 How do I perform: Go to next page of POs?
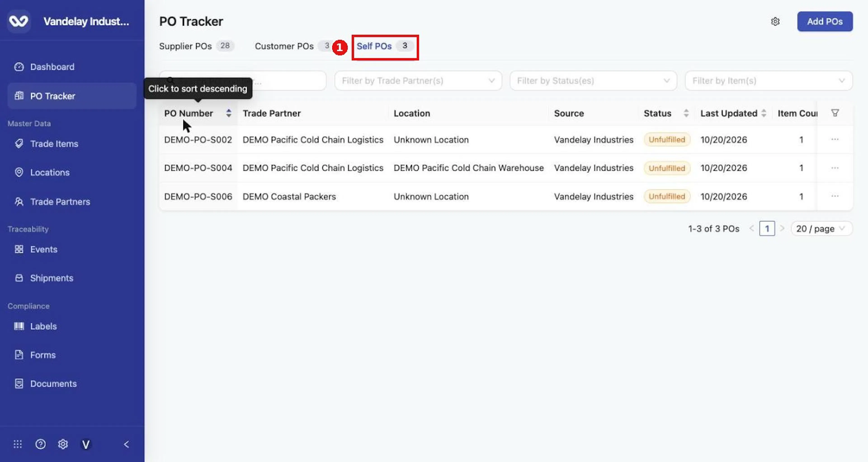point(782,229)
